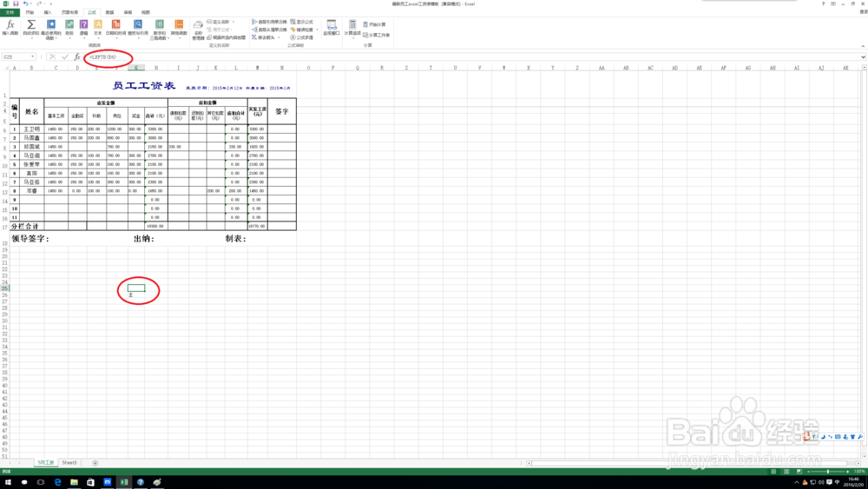
Task: Open the Logical functions library
Action: (83, 28)
